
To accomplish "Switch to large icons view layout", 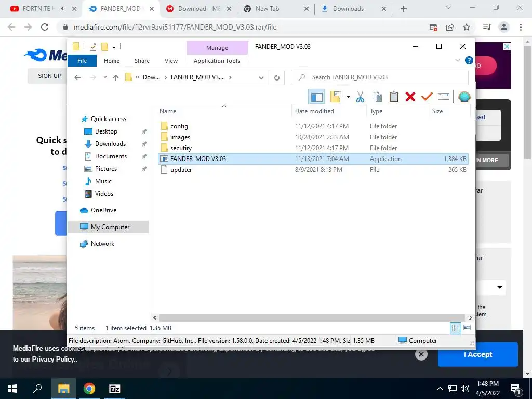I will coord(467,328).
